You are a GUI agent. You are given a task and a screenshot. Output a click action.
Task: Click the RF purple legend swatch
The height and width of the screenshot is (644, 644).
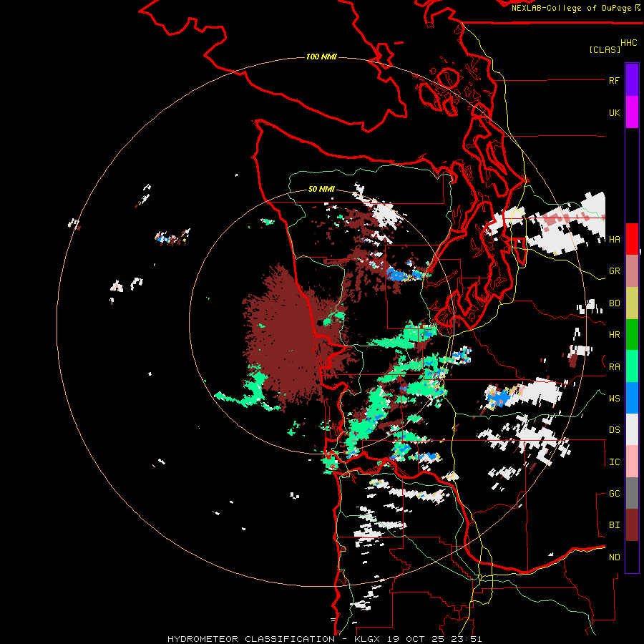(x=632, y=80)
